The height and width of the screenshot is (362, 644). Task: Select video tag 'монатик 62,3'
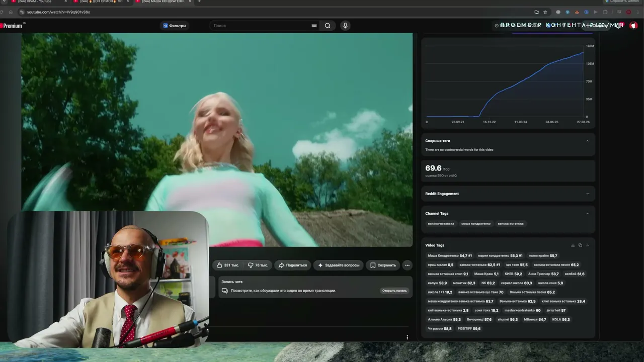pyautogui.click(x=464, y=283)
